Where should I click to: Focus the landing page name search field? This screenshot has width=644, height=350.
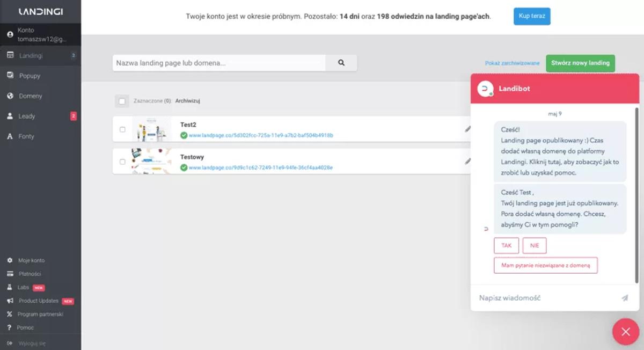[x=219, y=63]
